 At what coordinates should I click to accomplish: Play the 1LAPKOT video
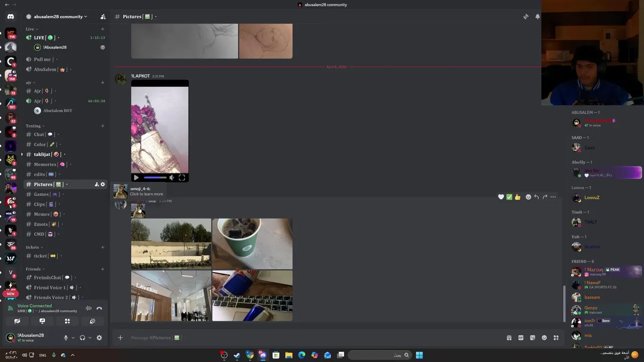click(x=136, y=177)
